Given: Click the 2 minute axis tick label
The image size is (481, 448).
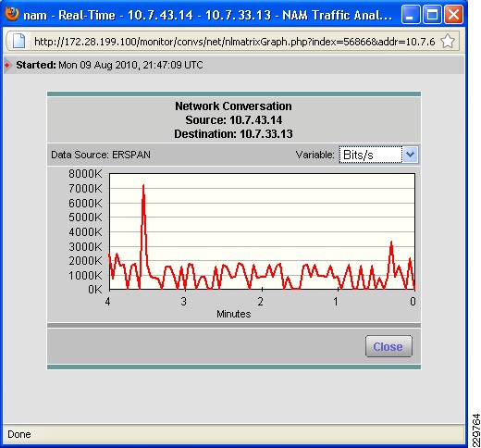Looking at the screenshot, I should 261,302.
